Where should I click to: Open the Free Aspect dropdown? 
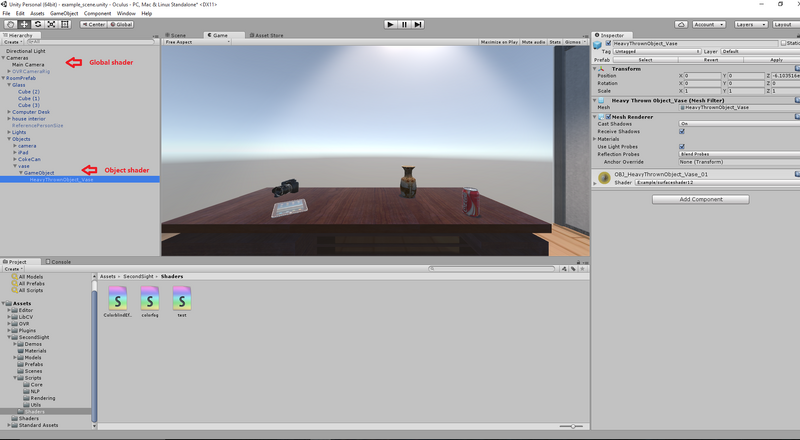[196, 42]
